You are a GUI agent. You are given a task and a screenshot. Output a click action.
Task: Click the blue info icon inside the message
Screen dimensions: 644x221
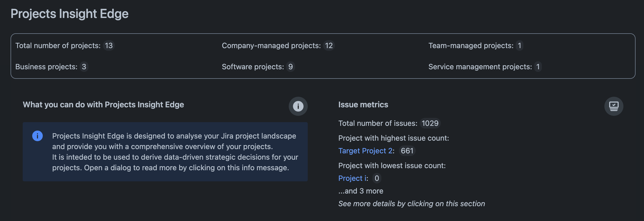click(37, 136)
